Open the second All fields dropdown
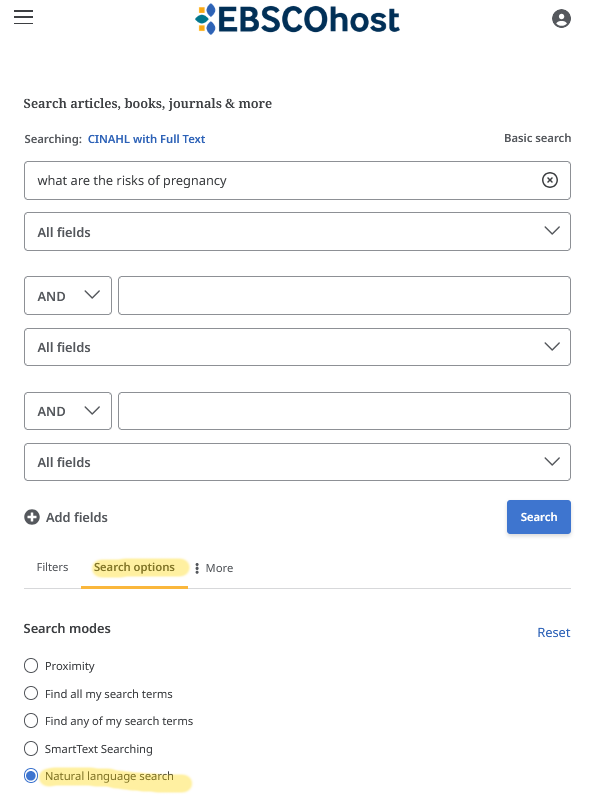The width and height of the screenshot is (592, 797). (x=297, y=347)
